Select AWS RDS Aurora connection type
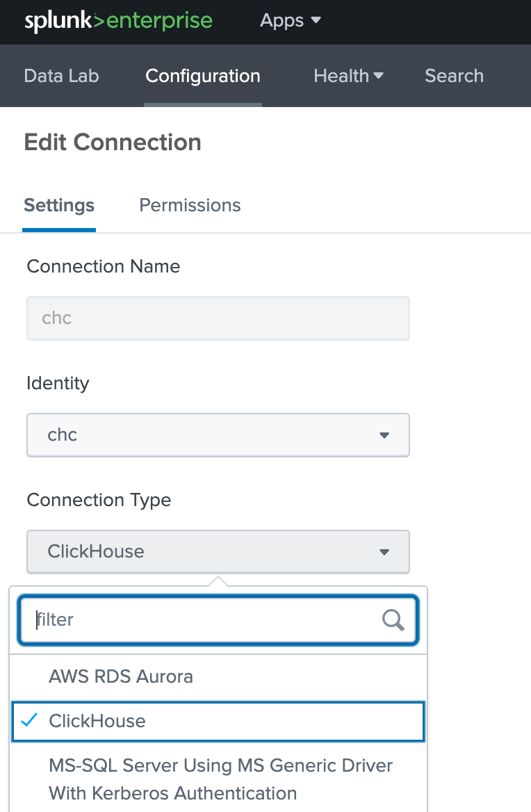The width and height of the screenshot is (531, 812). tap(120, 676)
